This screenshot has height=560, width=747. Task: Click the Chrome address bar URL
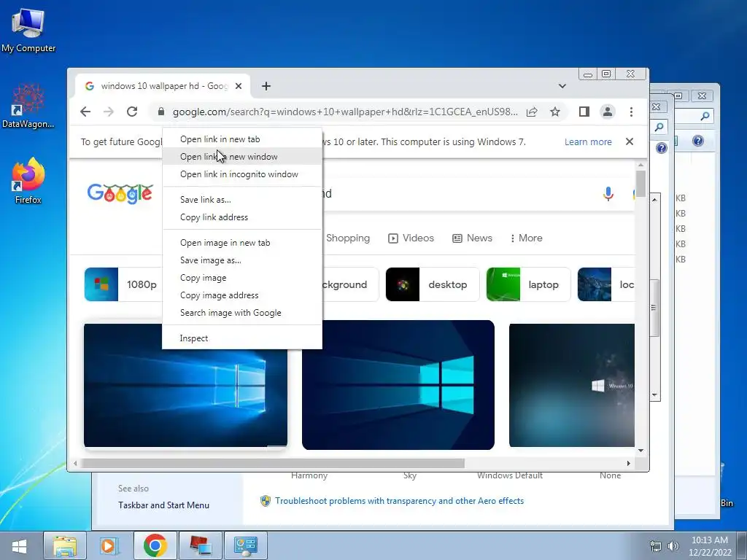(x=345, y=112)
